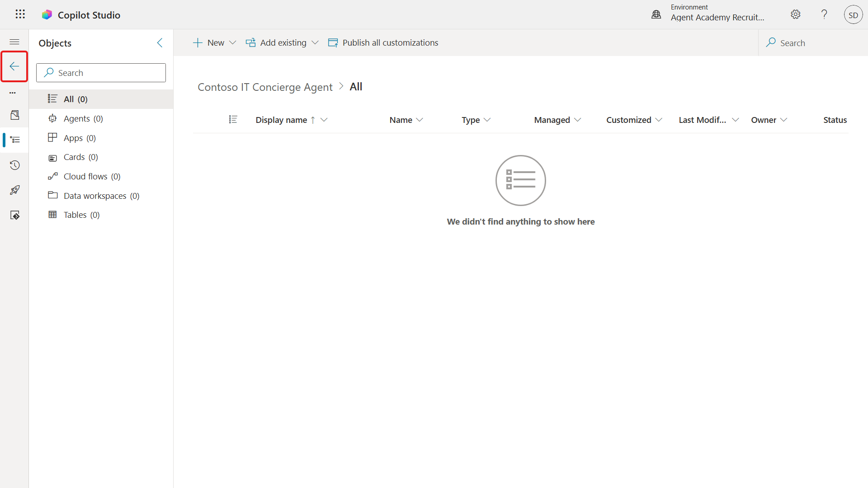This screenshot has height=488, width=868.
Task: Select Agents (0) in objects tree
Action: click(x=101, y=118)
